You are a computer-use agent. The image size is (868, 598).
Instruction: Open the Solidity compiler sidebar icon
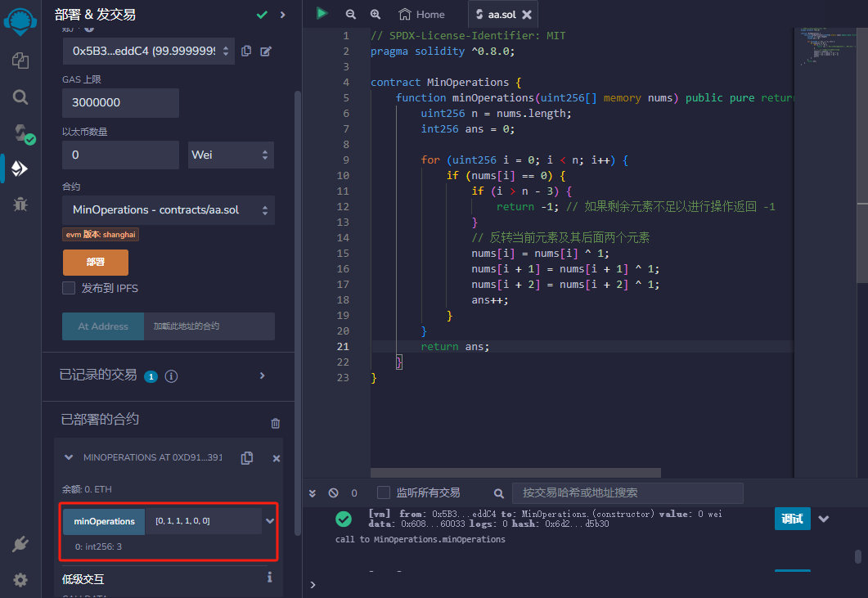tap(23, 134)
